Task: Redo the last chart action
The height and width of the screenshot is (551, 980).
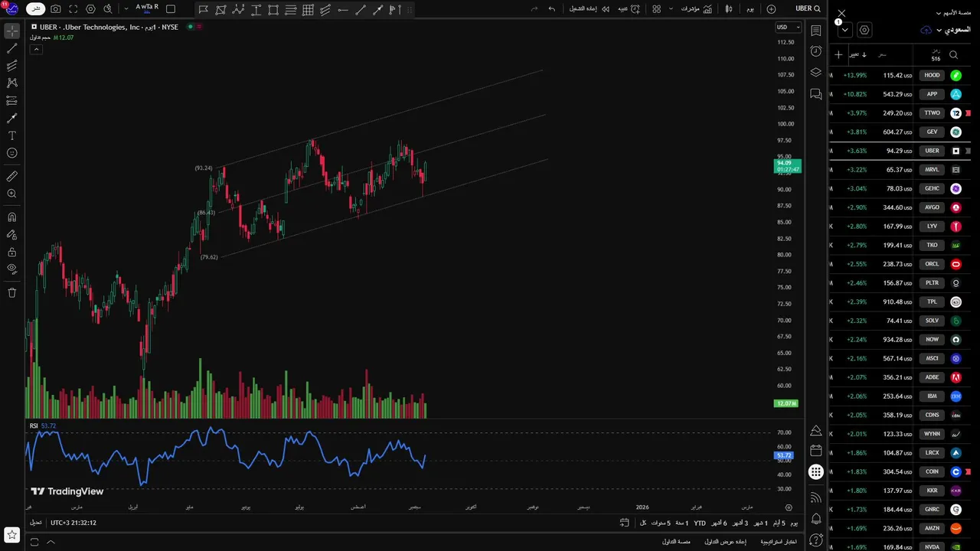Action: [x=534, y=9]
